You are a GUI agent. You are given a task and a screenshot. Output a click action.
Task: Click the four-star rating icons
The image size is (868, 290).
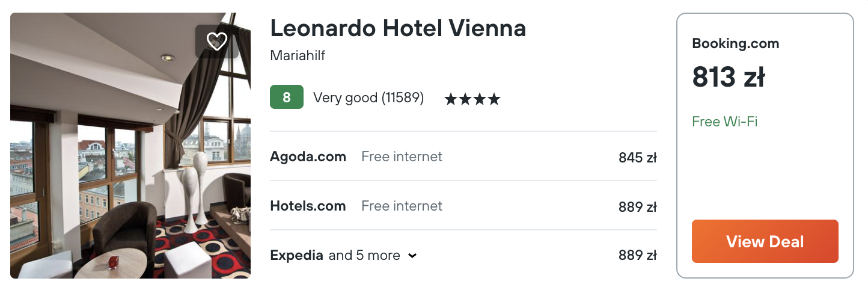pos(472,99)
